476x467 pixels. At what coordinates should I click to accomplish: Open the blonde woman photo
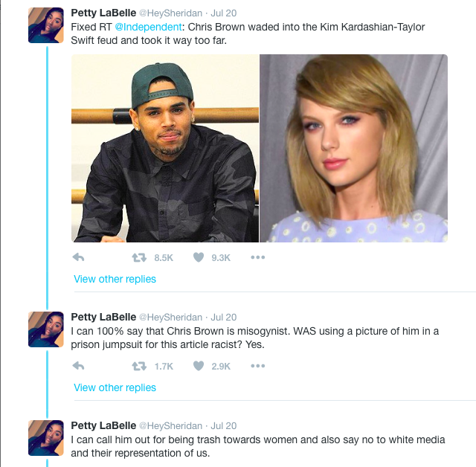tap(353, 148)
